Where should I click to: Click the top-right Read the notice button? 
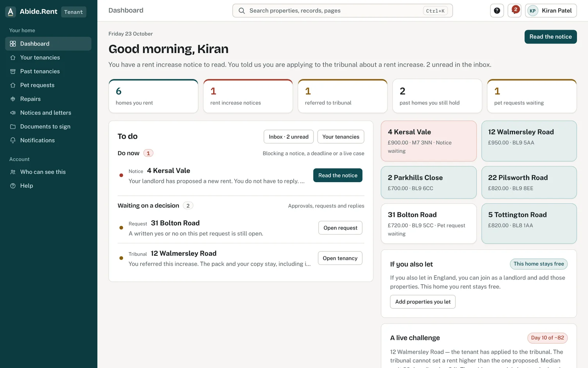[x=551, y=37]
